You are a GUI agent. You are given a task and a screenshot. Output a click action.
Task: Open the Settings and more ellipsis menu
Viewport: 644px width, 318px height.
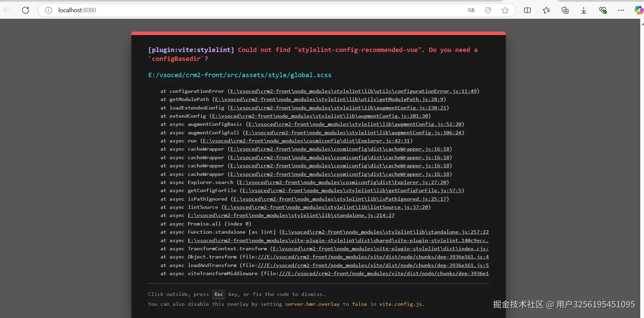(621, 10)
